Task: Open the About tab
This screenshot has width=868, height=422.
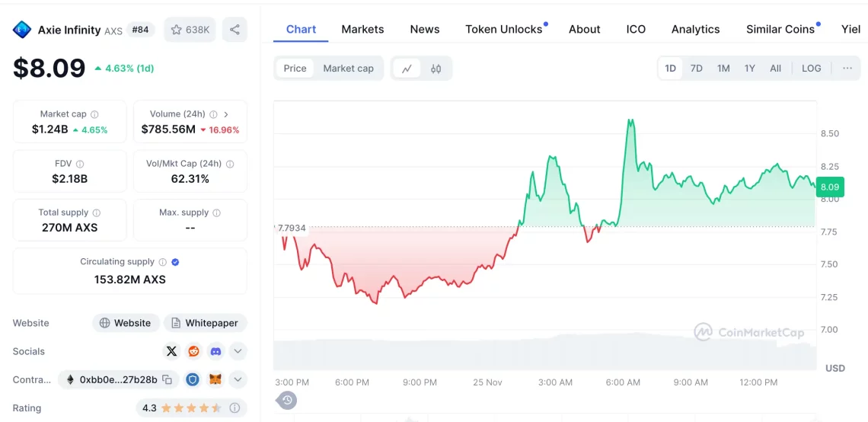Action: point(585,30)
